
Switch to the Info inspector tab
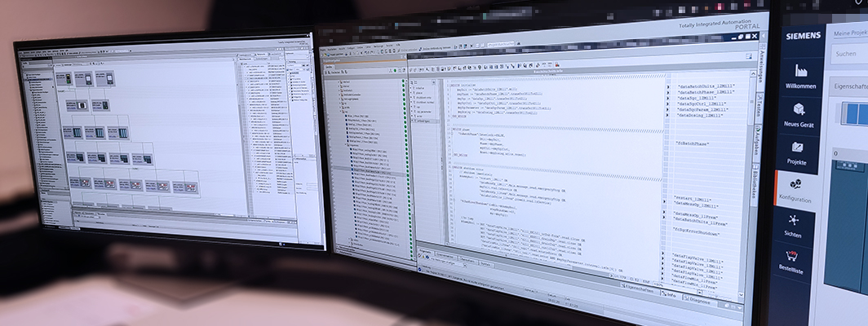coord(671,295)
